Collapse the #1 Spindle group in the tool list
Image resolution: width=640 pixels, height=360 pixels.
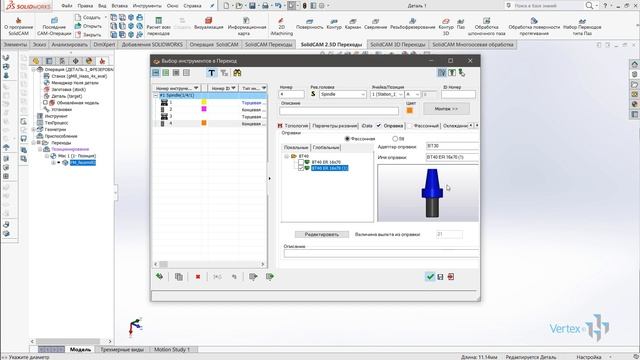pos(156,95)
